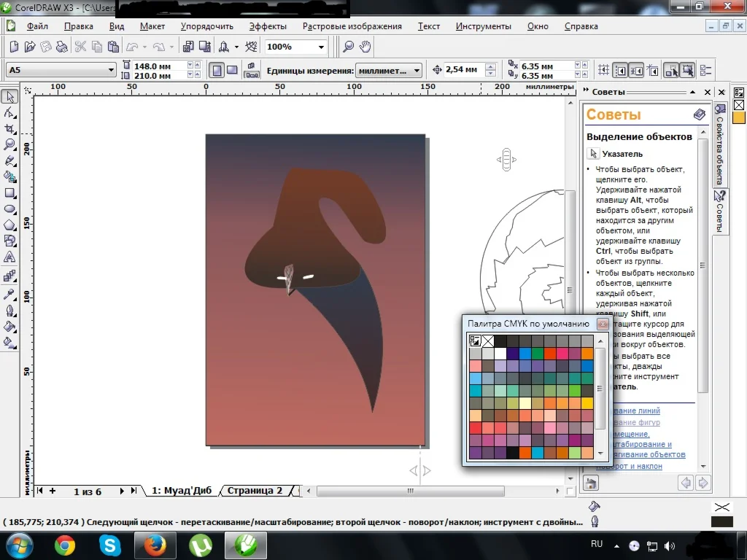Open the zoom level 100% dropdown

[319, 46]
